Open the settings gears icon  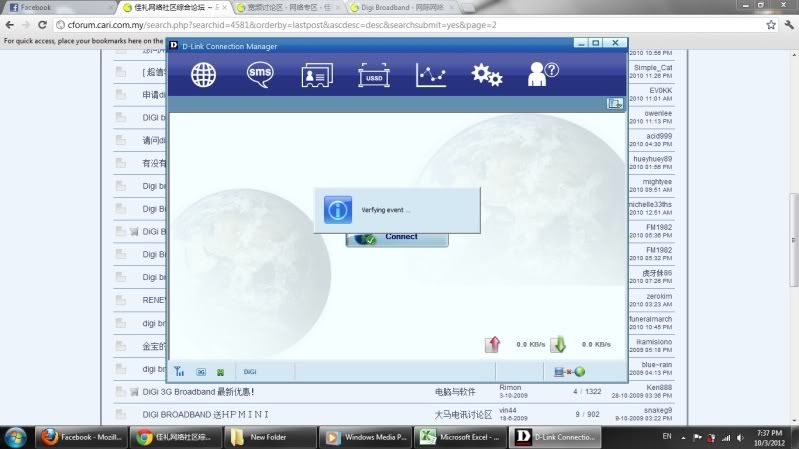tap(487, 75)
